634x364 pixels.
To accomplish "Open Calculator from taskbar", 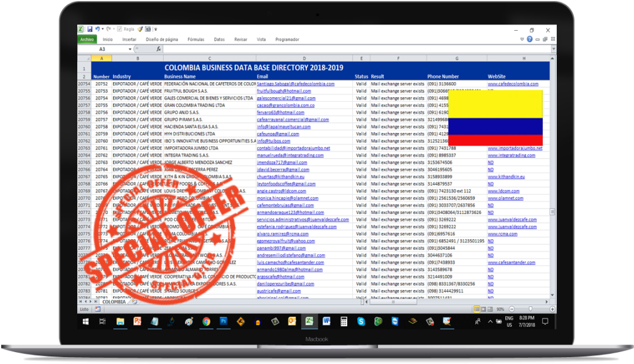I will pyautogui.click(x=344, y=321).
